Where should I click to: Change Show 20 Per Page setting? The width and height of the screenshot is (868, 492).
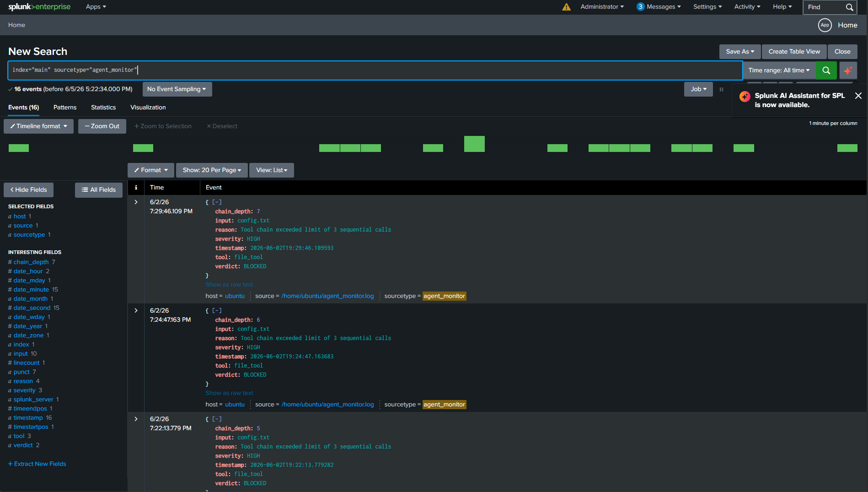(212, 170)
